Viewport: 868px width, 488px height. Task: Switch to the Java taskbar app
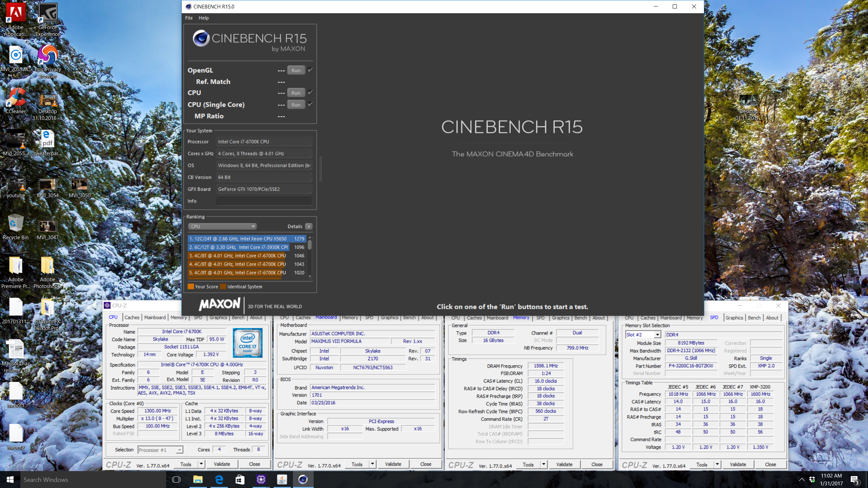point(282,480)
